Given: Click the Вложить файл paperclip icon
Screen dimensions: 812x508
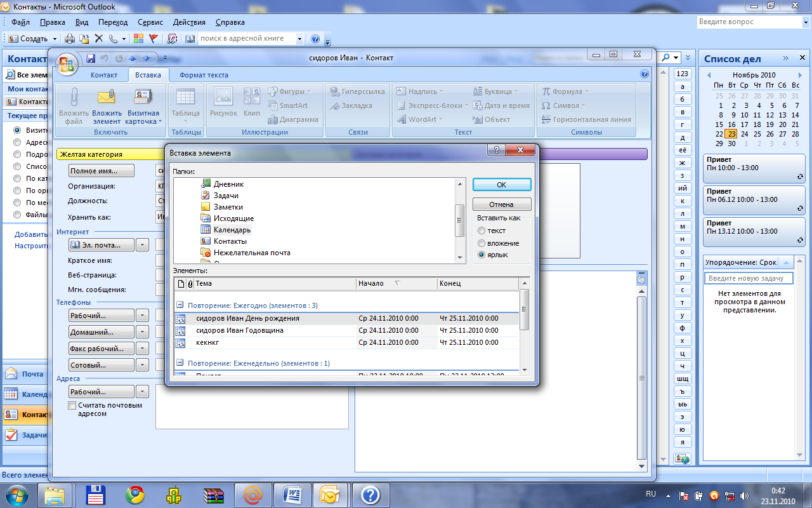Looking at the screenshot, I should click(x=74, y=97).
